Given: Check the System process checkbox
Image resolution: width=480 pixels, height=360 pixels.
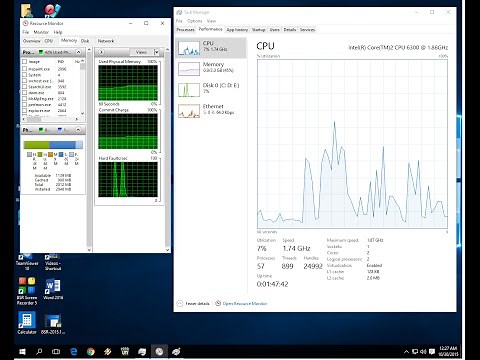Looking at the screenshot, I should point(24,75).
